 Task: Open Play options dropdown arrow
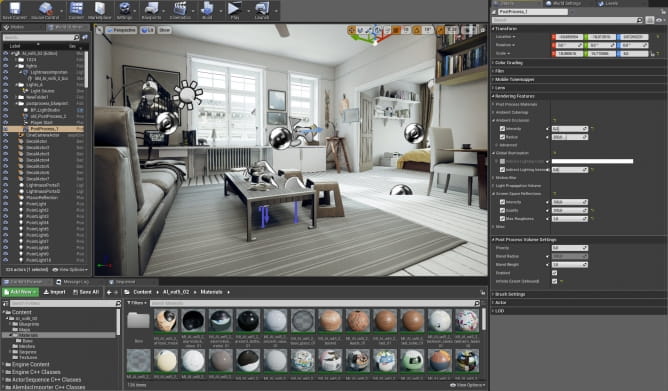(x=248, y=11)
